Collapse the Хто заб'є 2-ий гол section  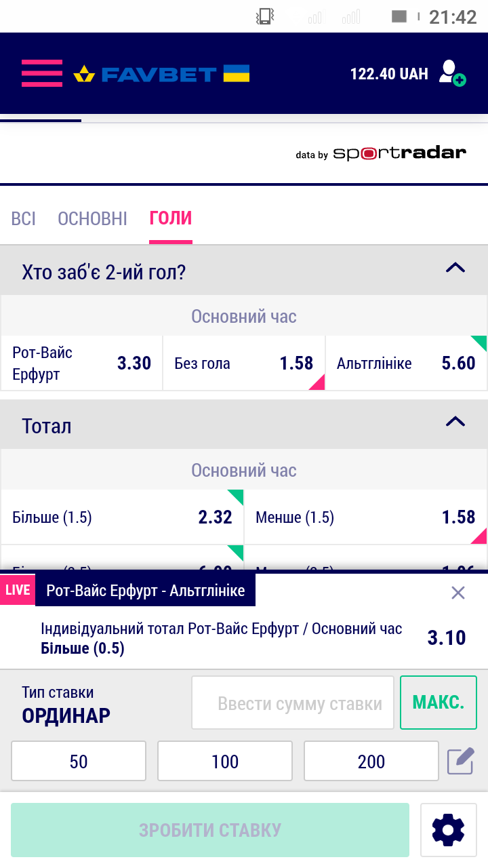pos(455,268)
